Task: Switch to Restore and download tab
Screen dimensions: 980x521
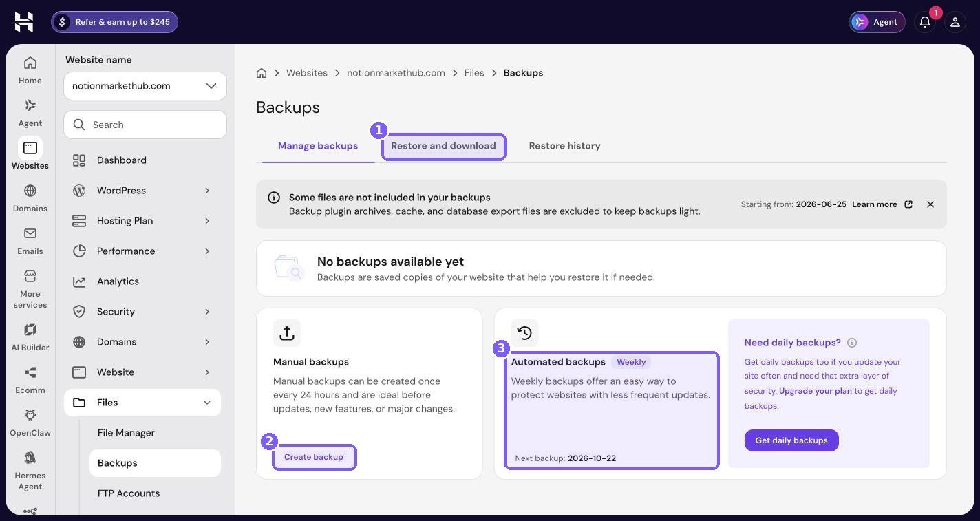Action: 443,146
